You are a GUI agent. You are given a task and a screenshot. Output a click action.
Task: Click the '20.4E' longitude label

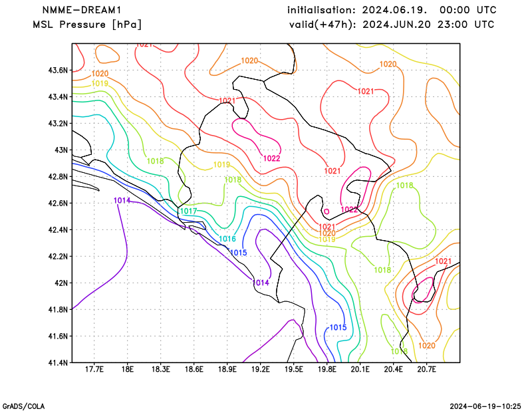tap(393, 369)
